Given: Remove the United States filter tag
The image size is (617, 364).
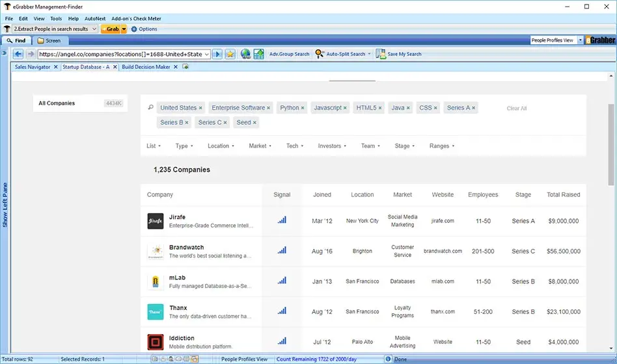Looking at the screenshot, I should click(200, 108).
